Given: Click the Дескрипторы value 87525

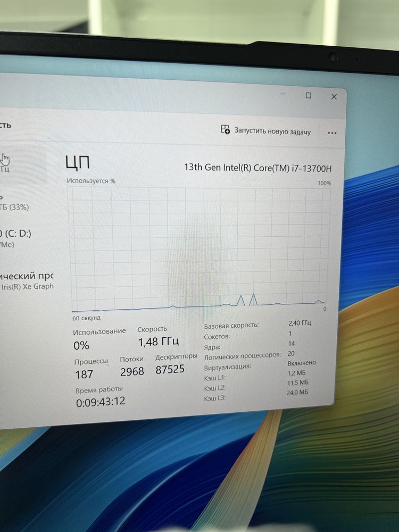Looking at the screenshot, I should [x=170, y=369].
